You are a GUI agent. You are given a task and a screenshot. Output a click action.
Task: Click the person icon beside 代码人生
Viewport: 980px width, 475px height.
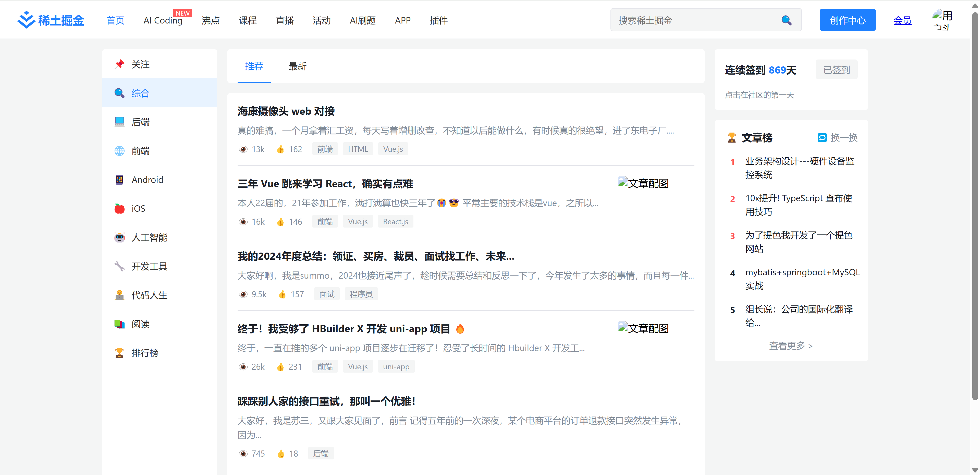pyautogui.click(x=119, y=295)
